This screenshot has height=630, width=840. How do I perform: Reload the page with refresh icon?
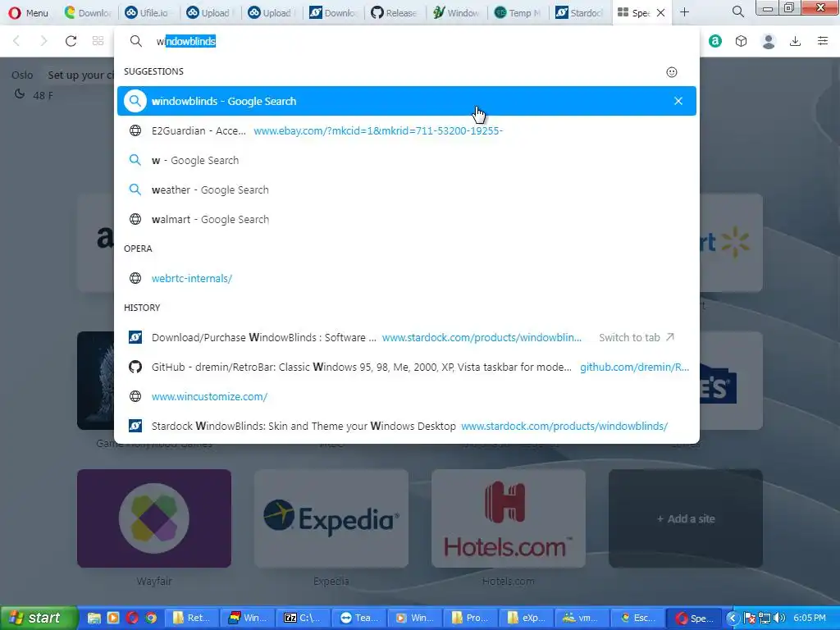[x=71, y=41]
